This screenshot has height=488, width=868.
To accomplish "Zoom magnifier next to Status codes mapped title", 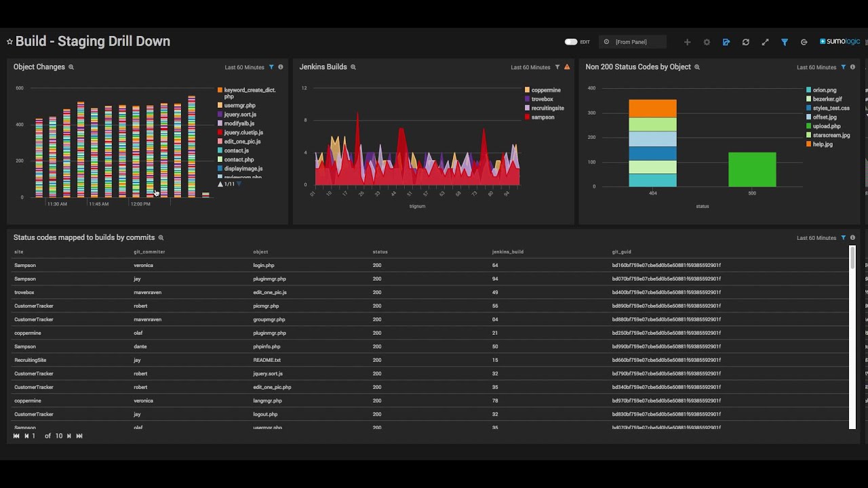I will tap(161, 238).
